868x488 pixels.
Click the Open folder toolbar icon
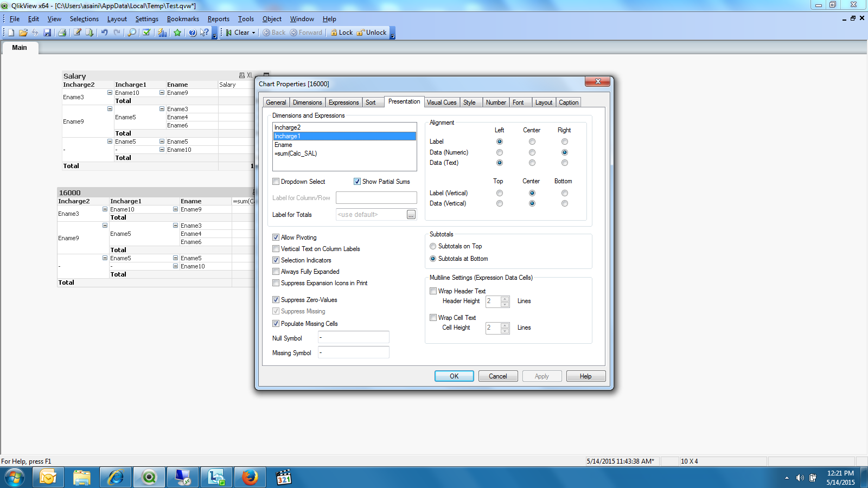(x=23, y=33)
